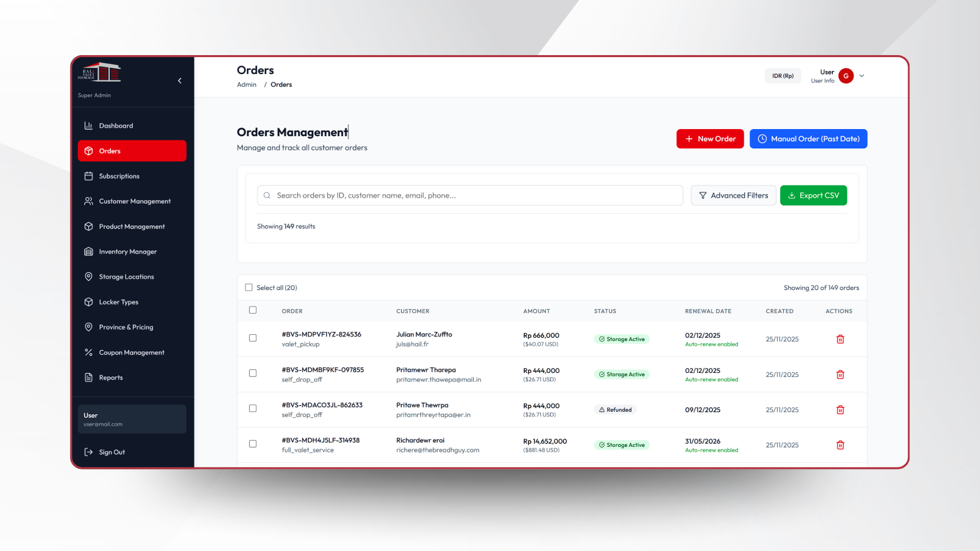
Task: Collapse the sidebar with the chevron
Action: point(180,81)
